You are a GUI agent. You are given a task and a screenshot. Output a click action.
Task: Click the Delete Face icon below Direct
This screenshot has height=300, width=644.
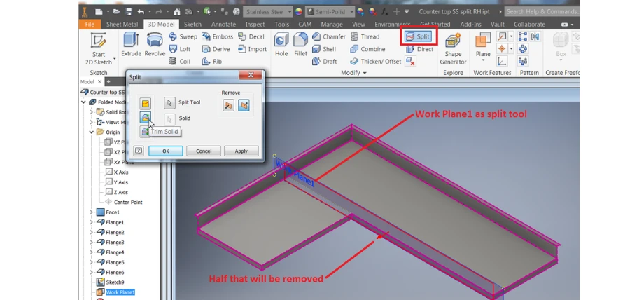coord(410,61)
